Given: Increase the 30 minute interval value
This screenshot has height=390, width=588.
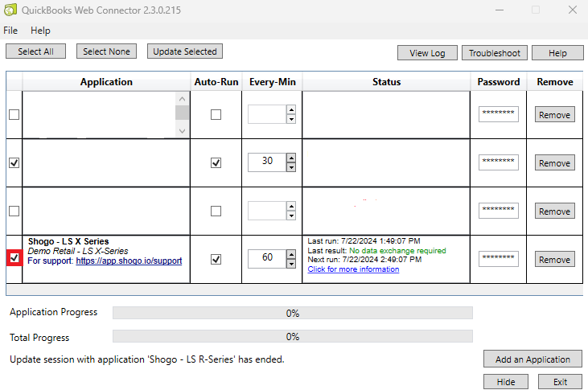Looking at the screenshot, I should [291, 158].
